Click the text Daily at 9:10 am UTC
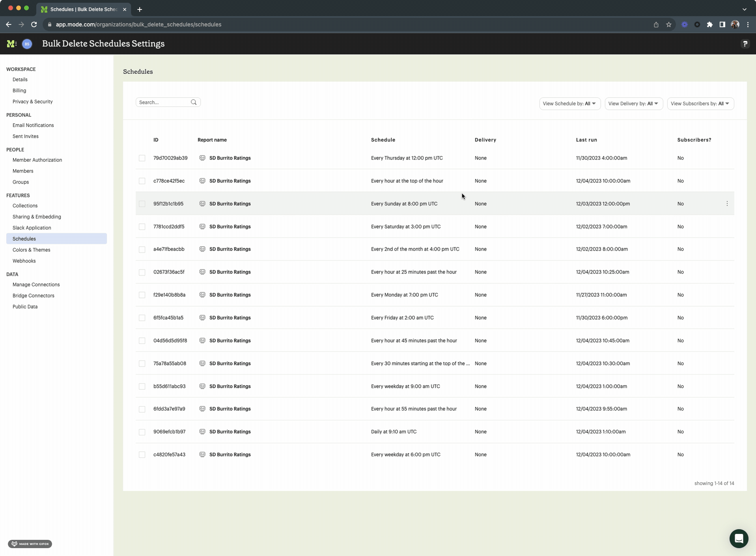 coord(394,431)
